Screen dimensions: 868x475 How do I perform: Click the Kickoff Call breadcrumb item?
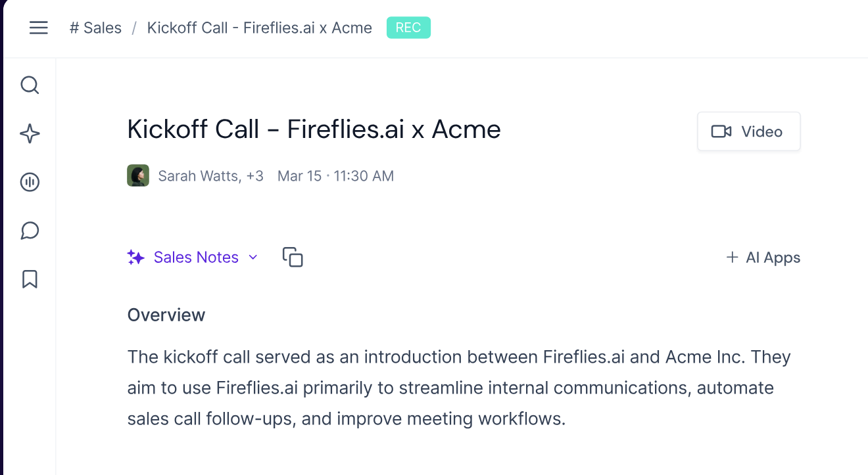pyautogui.click(x=259, y=28)
